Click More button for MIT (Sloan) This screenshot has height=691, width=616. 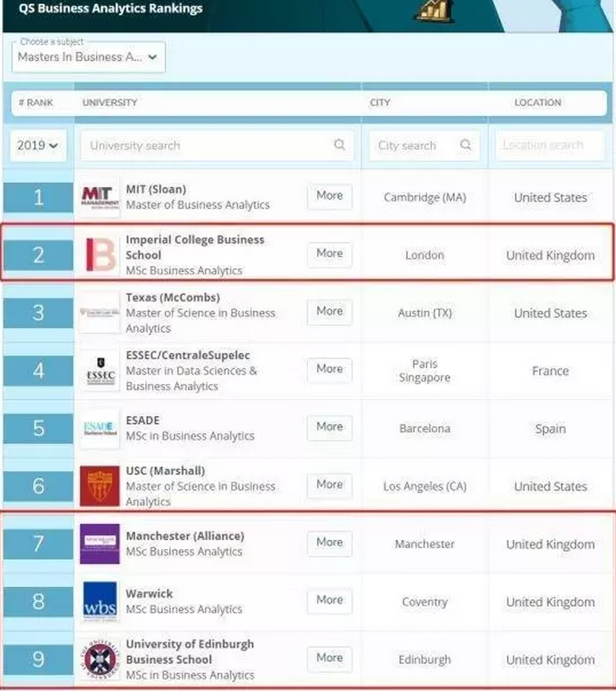(330, 195)
